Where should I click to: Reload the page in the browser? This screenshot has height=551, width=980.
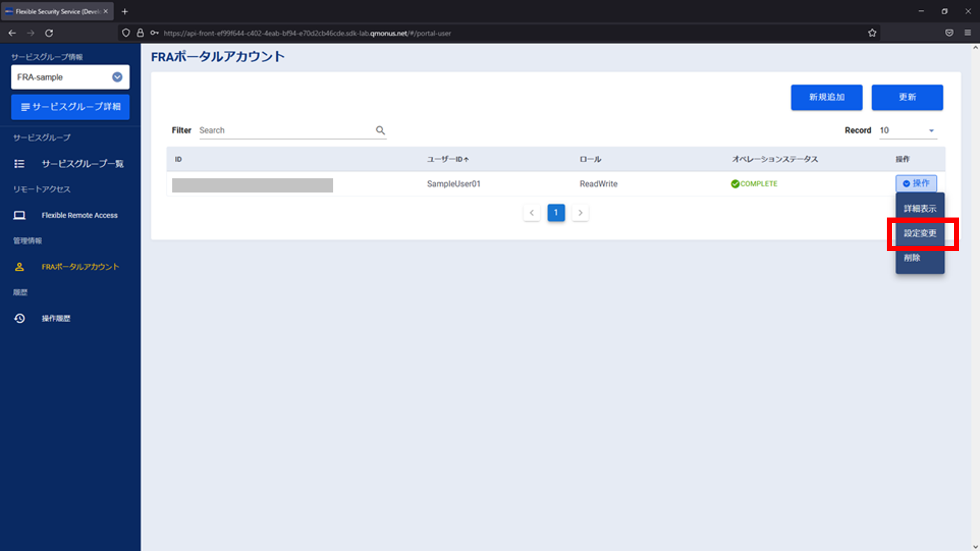[49, 33]
